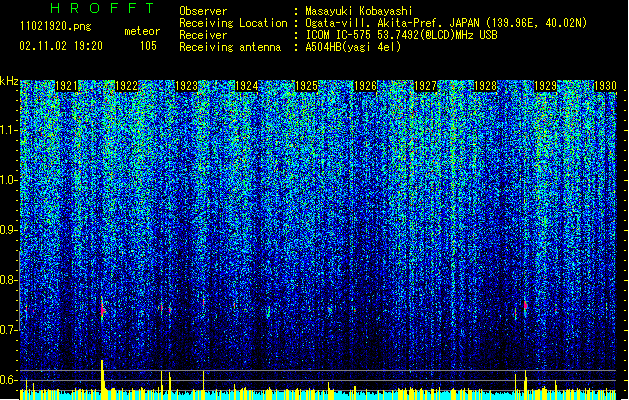Click the HROFFT title text

(102, 8)
